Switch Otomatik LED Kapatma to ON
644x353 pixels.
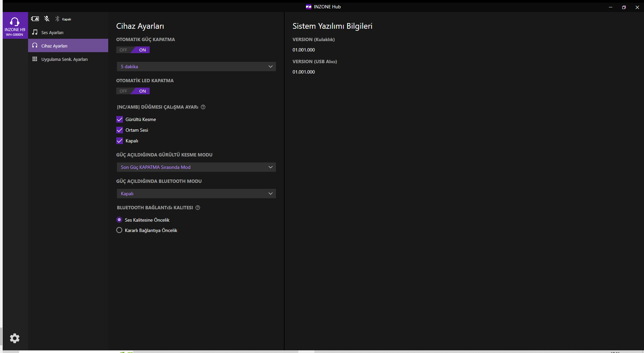142,91
